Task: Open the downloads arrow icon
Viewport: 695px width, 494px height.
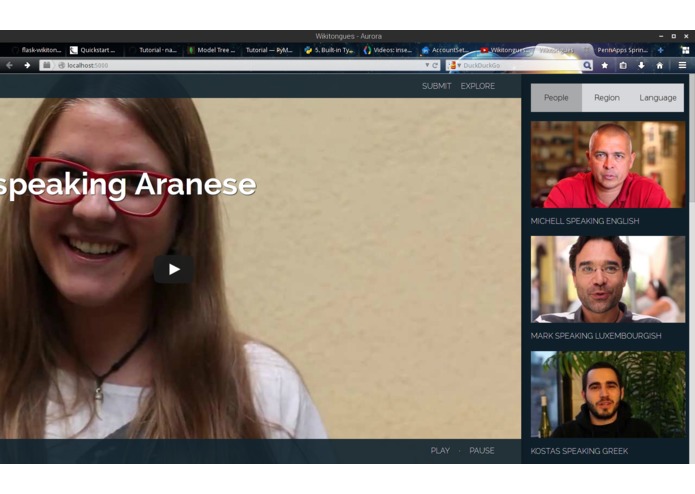Action: pos(641,65)
